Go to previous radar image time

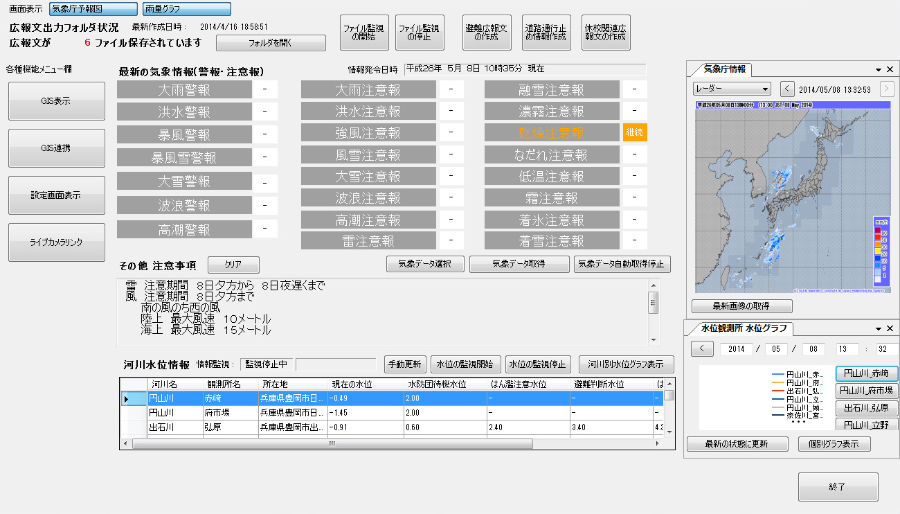click(x=787, y=89)
